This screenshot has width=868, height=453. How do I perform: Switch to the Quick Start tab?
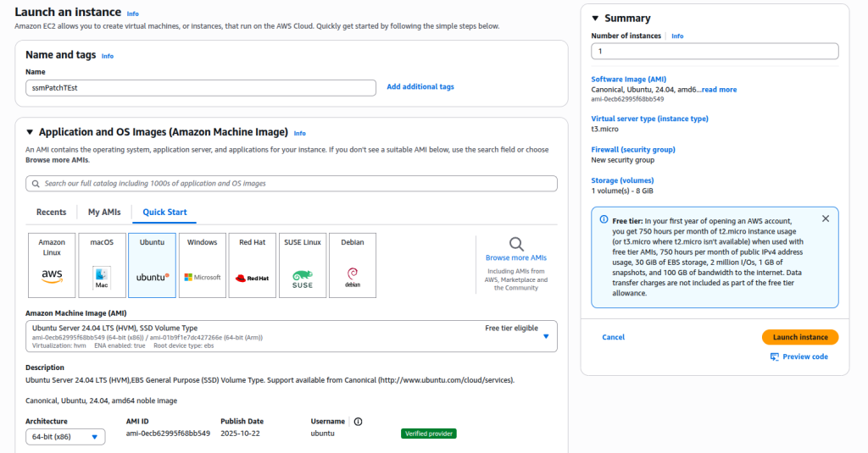point(164,213)
